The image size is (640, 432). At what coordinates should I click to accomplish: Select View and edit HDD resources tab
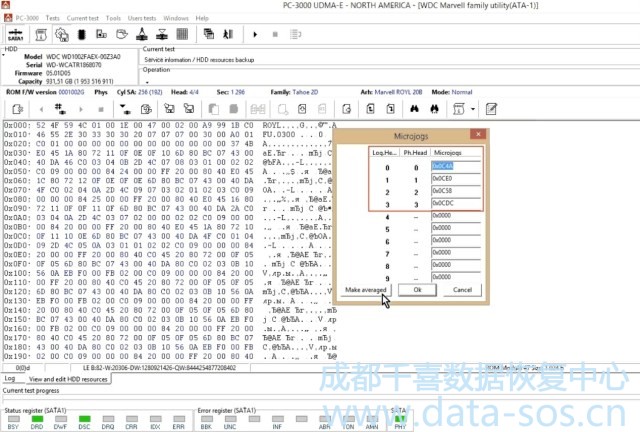(x=68, y=379)
